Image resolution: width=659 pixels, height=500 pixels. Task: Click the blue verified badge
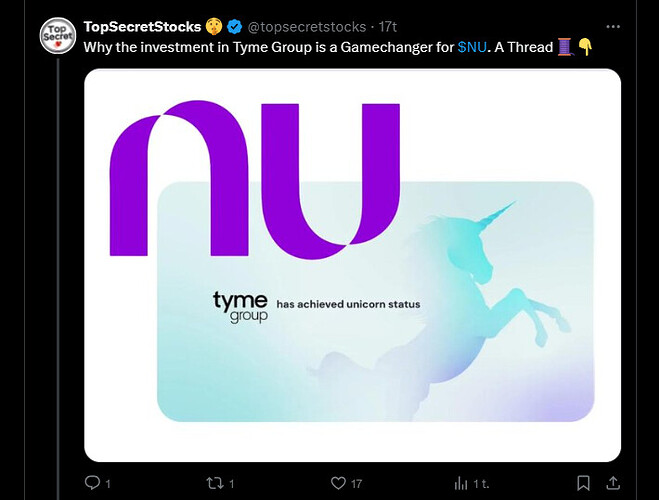click(x=235, y=27)
